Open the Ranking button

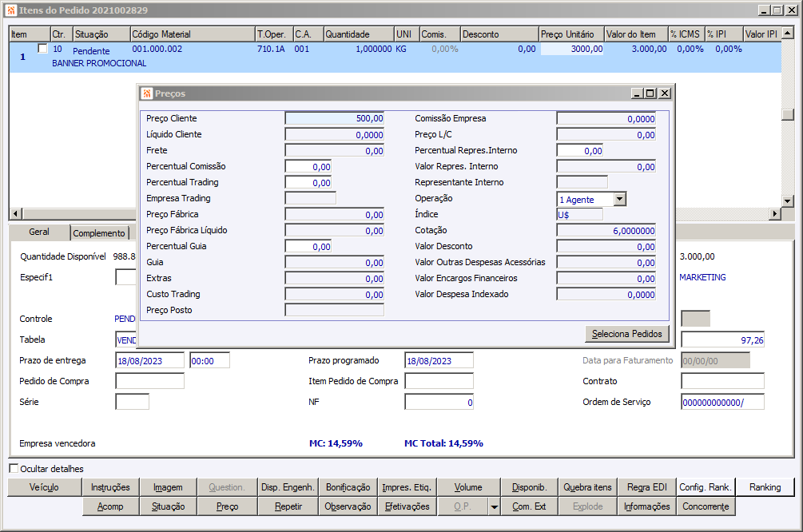click(765, 487)
